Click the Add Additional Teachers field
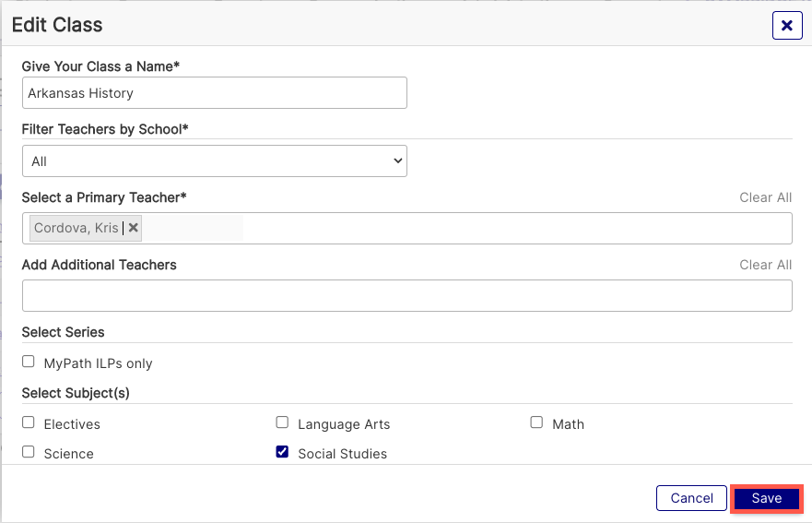812x523 pixels. point(407,295)
